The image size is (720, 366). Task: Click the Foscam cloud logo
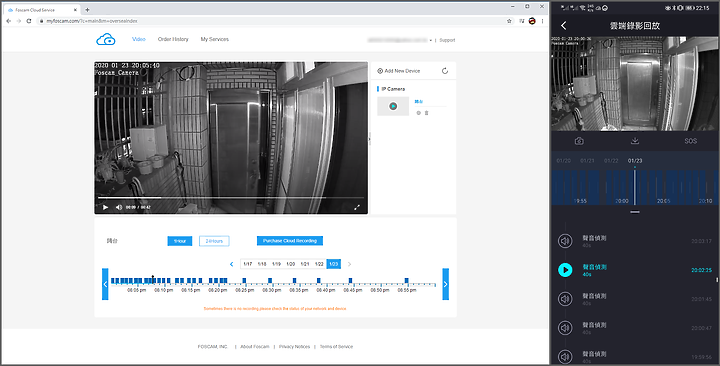pyautogui.click(x=106, y=39)
